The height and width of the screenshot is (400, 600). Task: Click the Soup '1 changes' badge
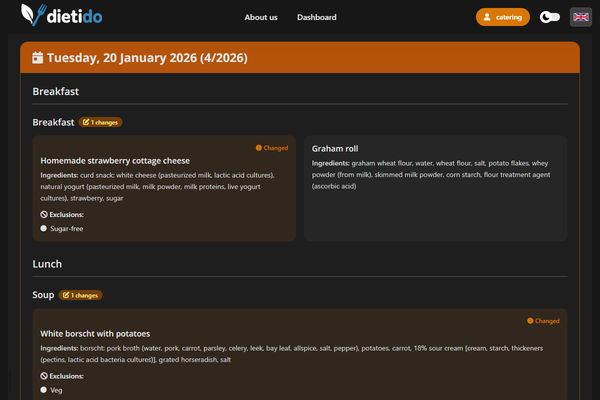(x=81, y=295)
